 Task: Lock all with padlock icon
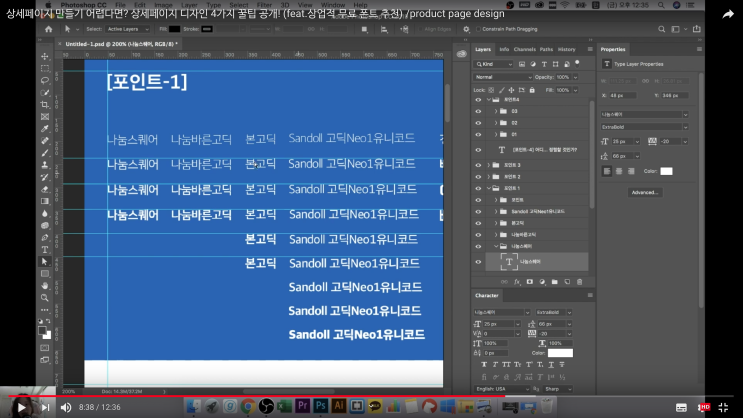click(x=532, y=90)
